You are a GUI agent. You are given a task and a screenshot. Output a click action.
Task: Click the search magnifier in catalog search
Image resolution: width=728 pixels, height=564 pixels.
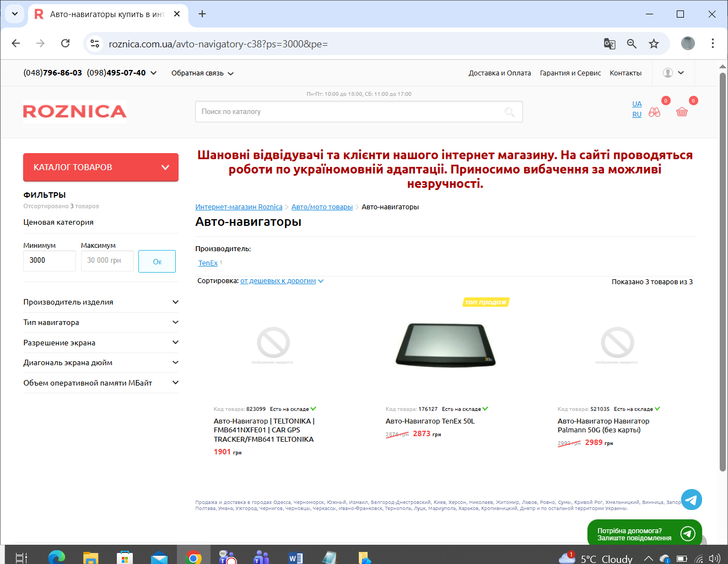[510, 112]
